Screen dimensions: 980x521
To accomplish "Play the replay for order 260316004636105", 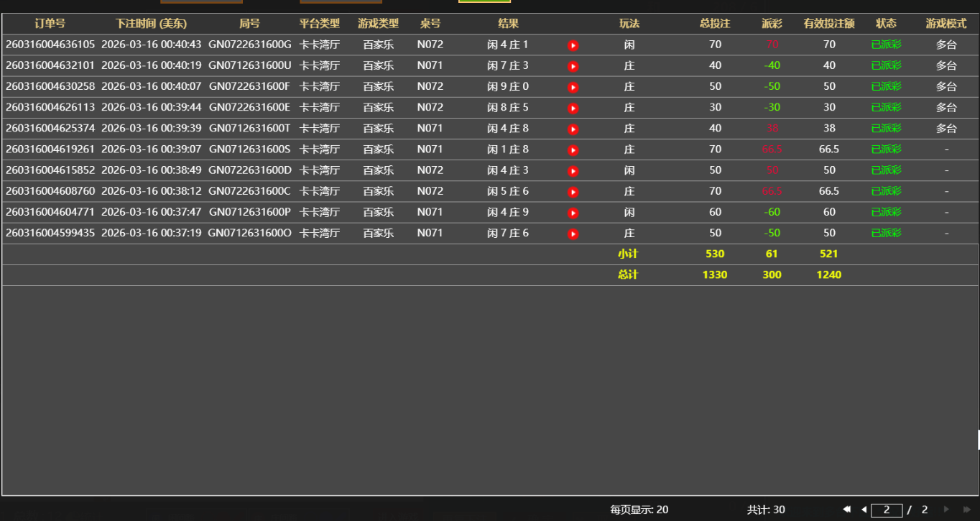I will click(x=573, y=45).
